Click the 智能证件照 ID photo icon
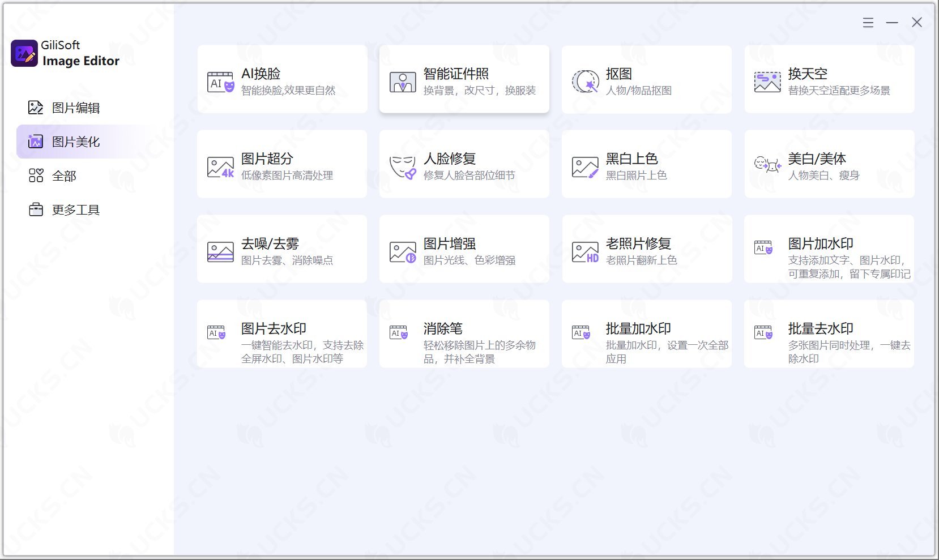 (x=403, y=82)
